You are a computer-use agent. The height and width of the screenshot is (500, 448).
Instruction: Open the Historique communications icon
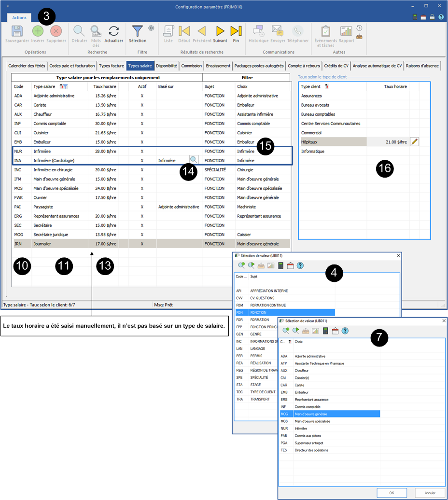coord(259,31)
